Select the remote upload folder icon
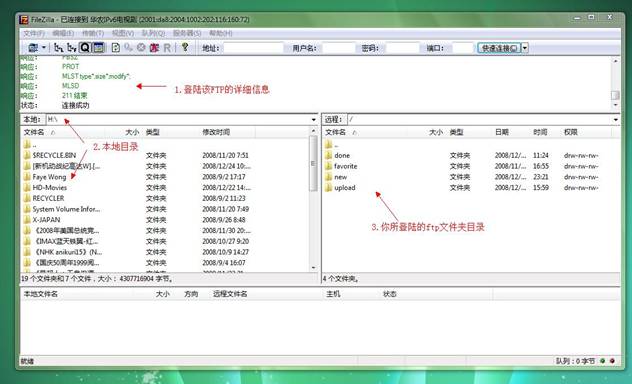The image size is (632, 384). [328, 187]
